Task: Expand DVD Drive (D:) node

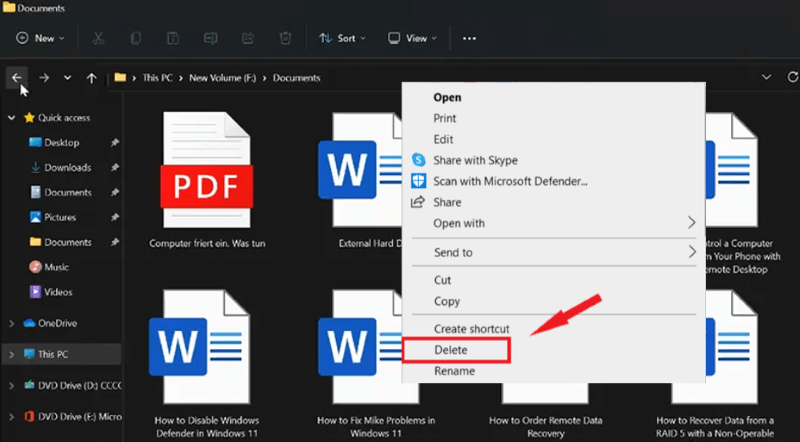Action: [x=11, y=386]
